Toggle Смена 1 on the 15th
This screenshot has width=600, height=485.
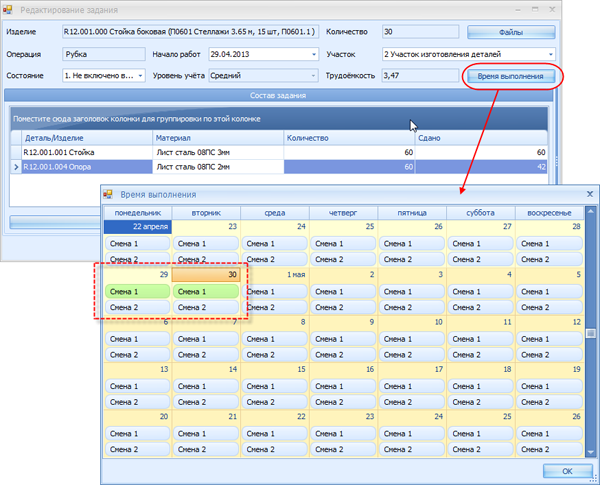tap(274, 387)
